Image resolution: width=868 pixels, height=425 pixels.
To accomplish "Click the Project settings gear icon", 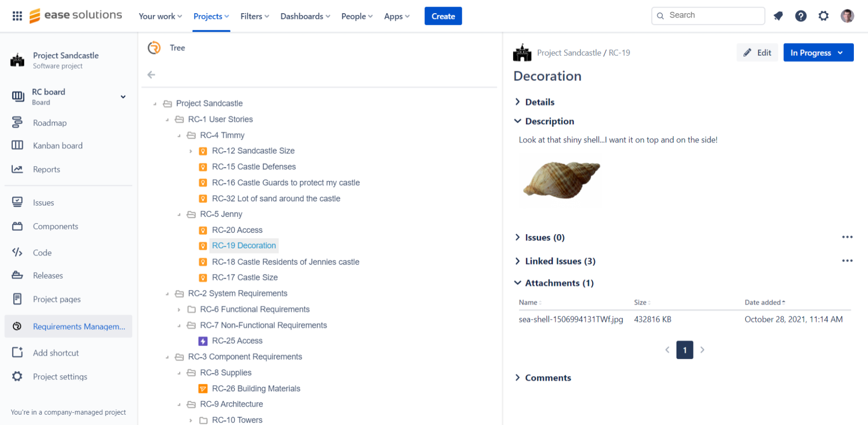I will pos(17,376).
